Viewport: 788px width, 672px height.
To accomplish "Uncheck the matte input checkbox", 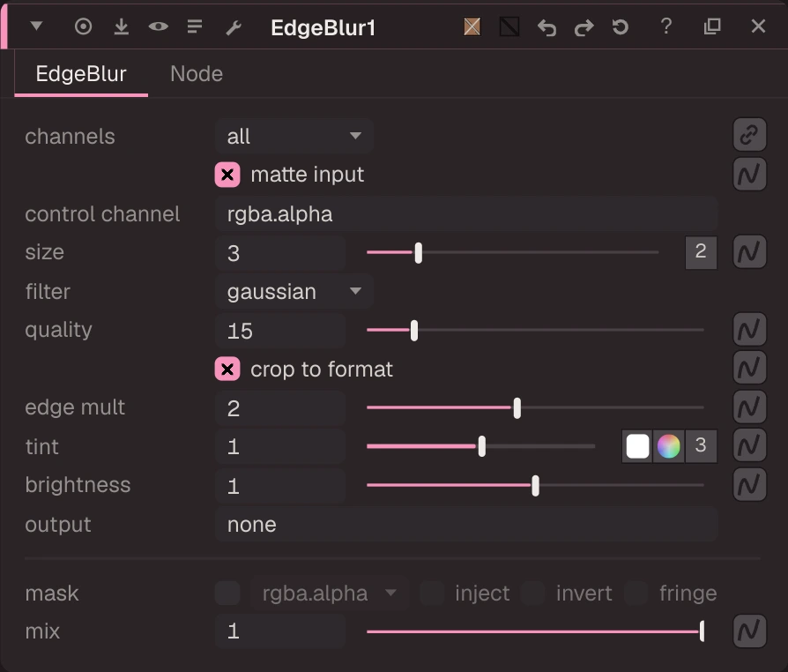I will 227,175.
